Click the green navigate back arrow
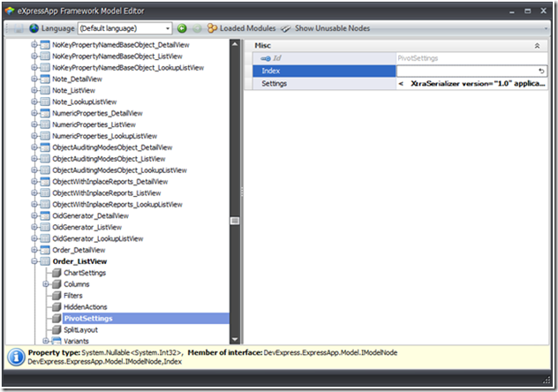The image size is (558, 392). coord(182,28)
